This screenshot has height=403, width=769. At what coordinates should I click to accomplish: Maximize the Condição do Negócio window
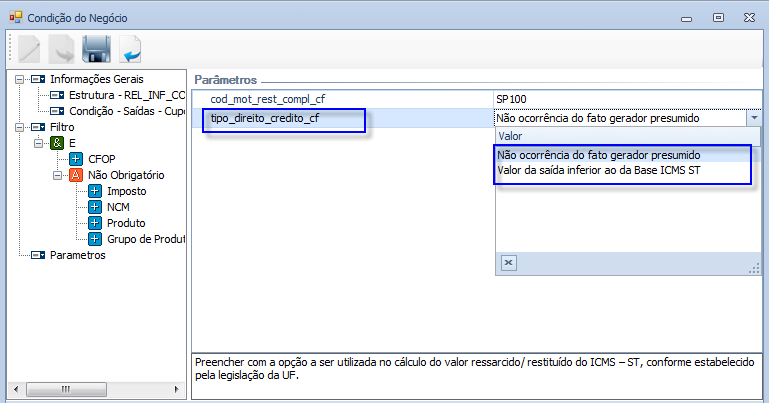[x=718, y=18]
